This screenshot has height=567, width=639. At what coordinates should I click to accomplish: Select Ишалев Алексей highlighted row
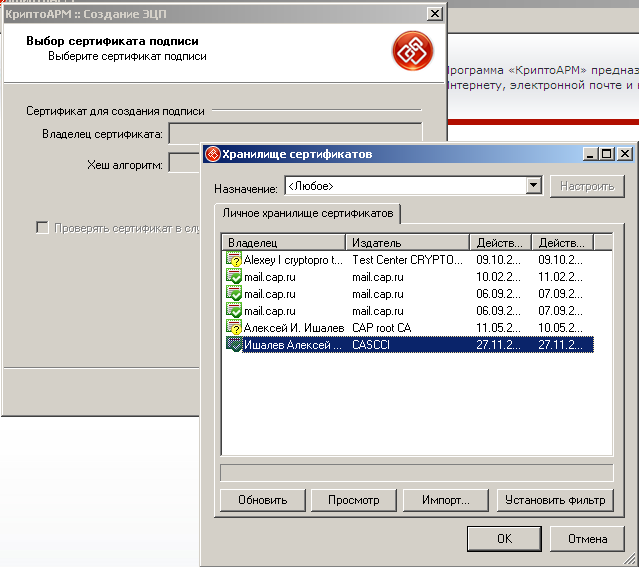coord(409,345)
